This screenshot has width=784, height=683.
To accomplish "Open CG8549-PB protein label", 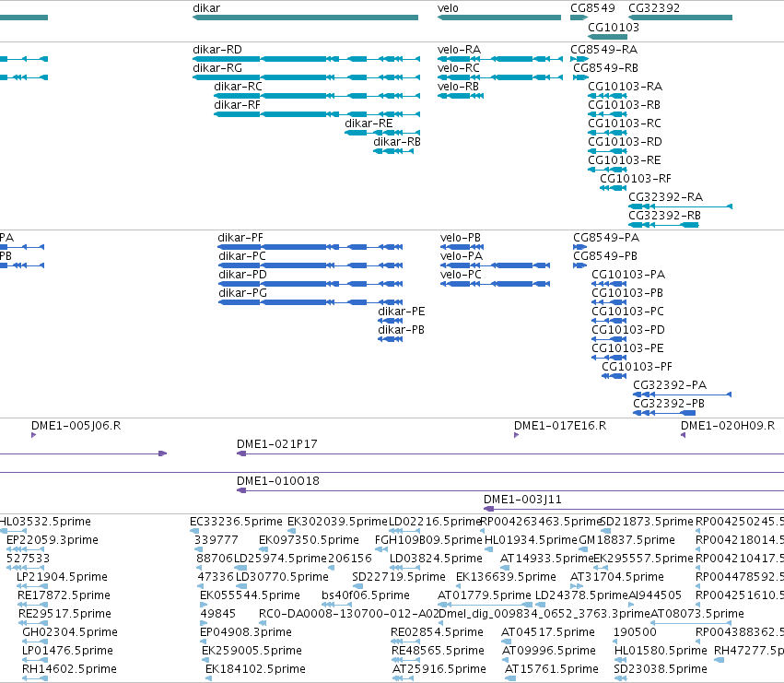I will coord(605,256).
